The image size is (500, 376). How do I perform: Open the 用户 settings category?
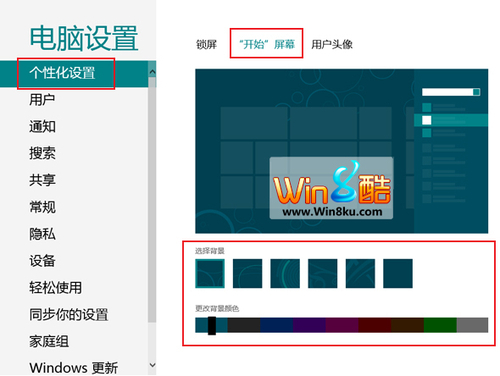pyautogui.click(x=42, y=100)
